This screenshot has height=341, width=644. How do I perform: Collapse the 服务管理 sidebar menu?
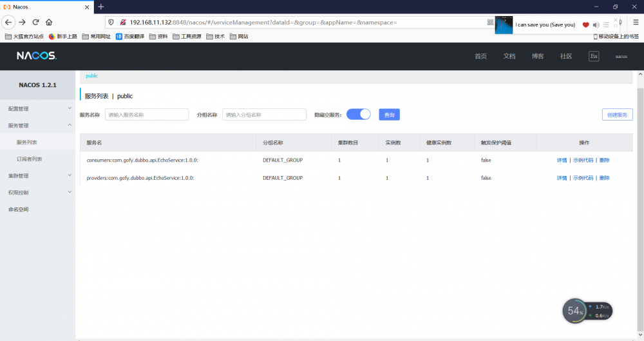(38, 126)
